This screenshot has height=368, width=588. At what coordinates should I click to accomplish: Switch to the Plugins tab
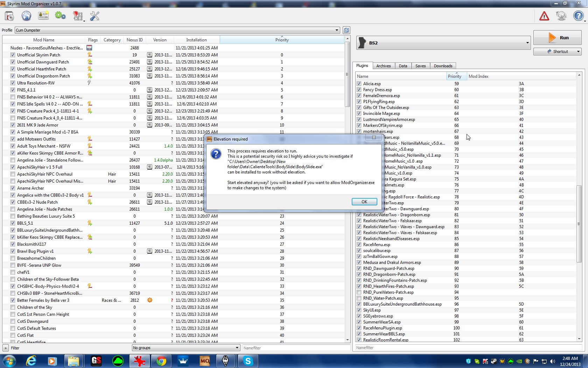point(362,66)
